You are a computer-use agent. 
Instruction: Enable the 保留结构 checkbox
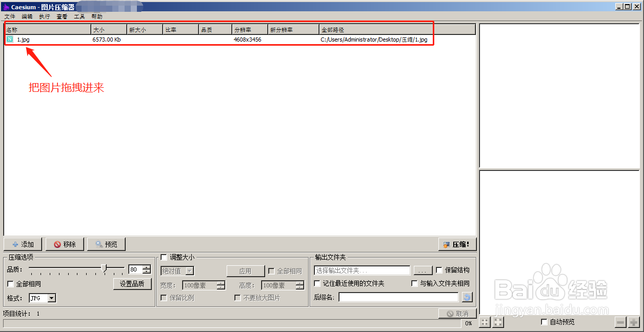[x=439, y=270]
